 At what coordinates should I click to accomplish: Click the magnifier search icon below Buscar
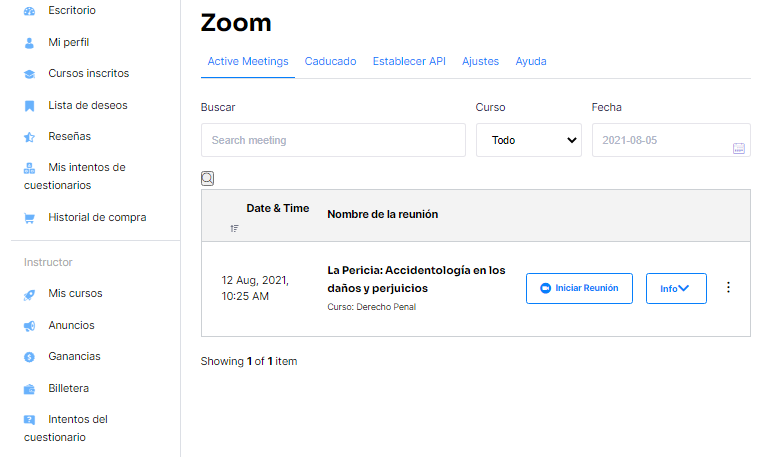[208, 178]
